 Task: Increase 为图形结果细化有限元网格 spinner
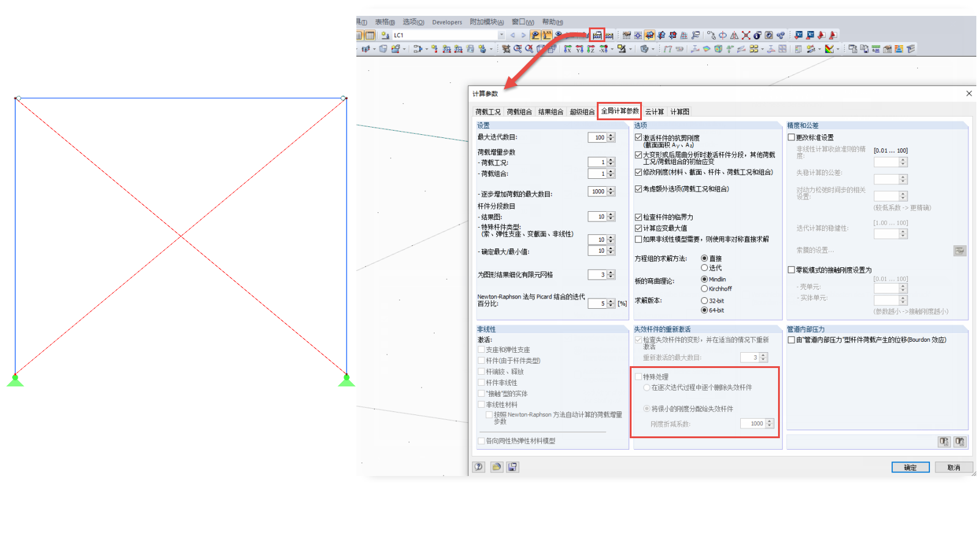tap(611, 272)
